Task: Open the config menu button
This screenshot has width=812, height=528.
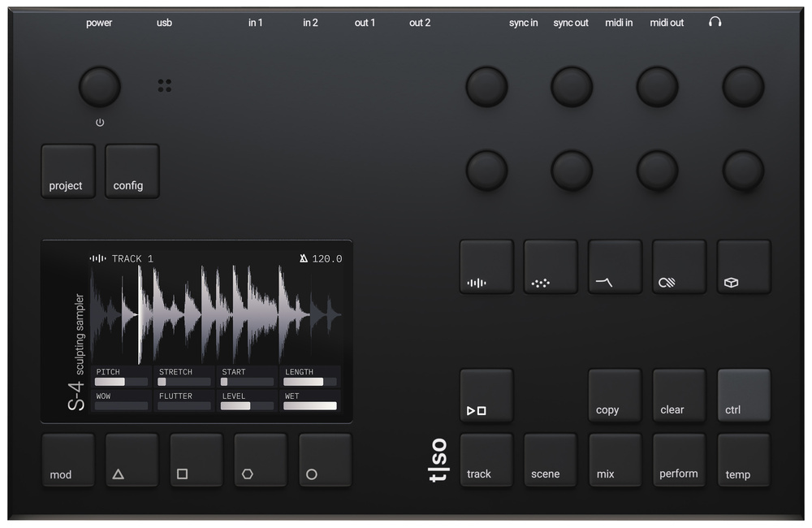Action: point(132,171)
